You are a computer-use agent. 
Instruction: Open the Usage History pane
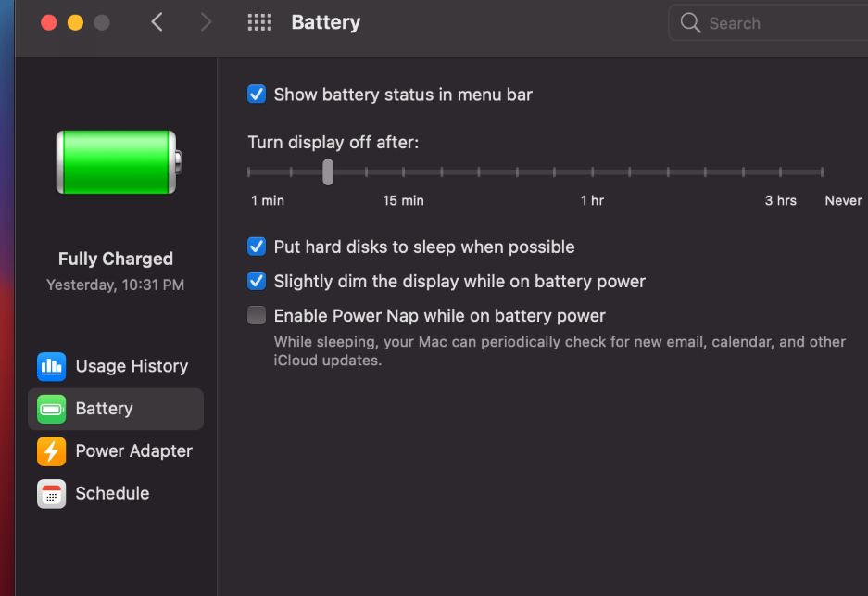131,366
